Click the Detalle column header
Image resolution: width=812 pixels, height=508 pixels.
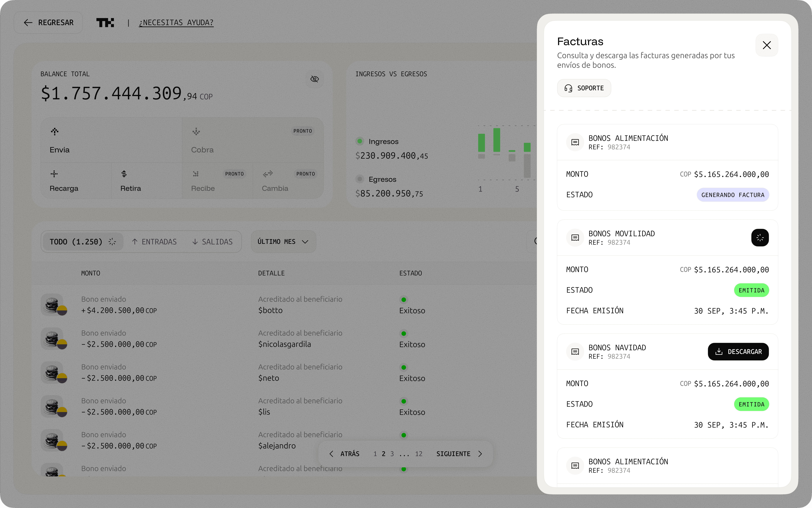[x=272, y=273]
